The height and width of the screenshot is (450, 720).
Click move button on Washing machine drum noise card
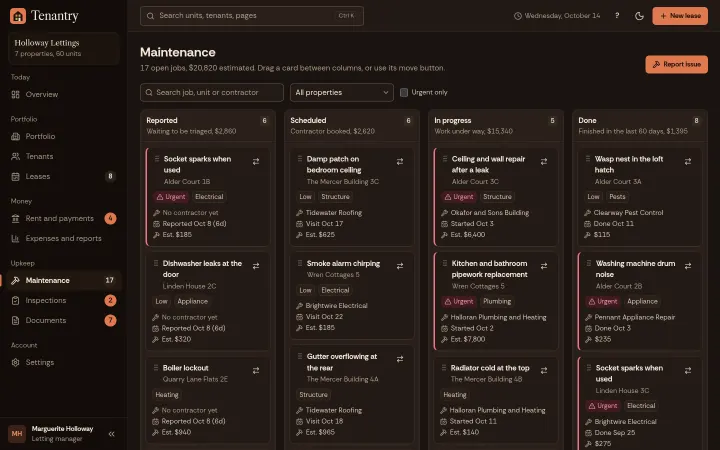coord(688,266)
